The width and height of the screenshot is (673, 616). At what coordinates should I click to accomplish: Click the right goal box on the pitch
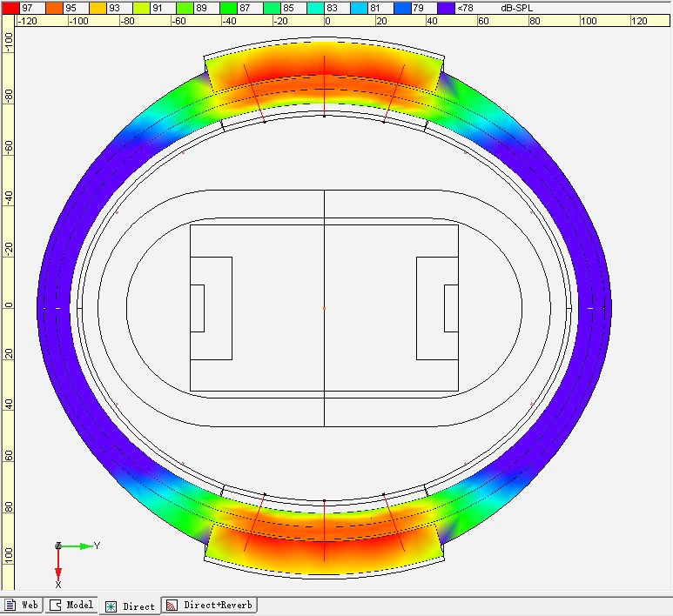tap(451, 308)
